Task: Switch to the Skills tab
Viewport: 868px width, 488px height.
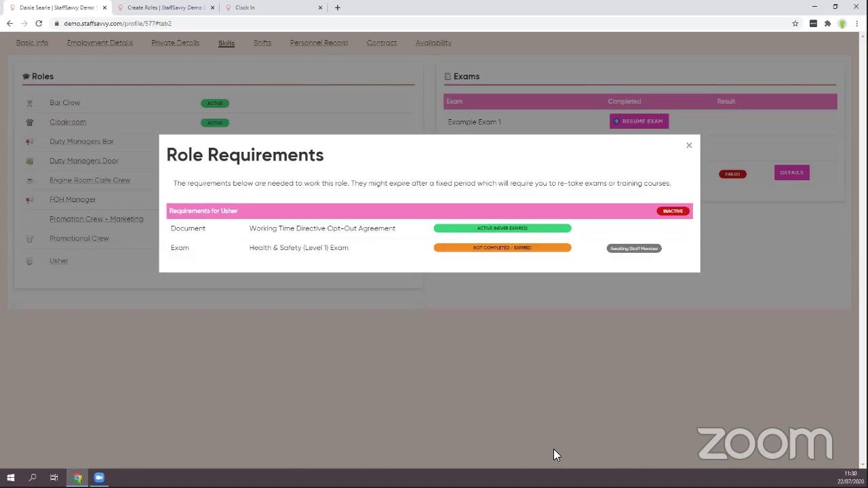Action: coord(226,43)
